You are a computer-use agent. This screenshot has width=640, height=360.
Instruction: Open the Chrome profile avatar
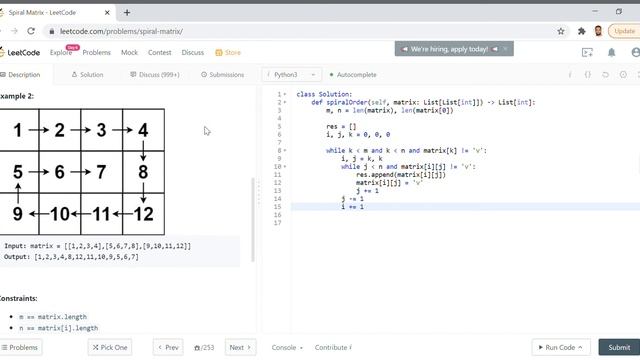coord(598,31)
